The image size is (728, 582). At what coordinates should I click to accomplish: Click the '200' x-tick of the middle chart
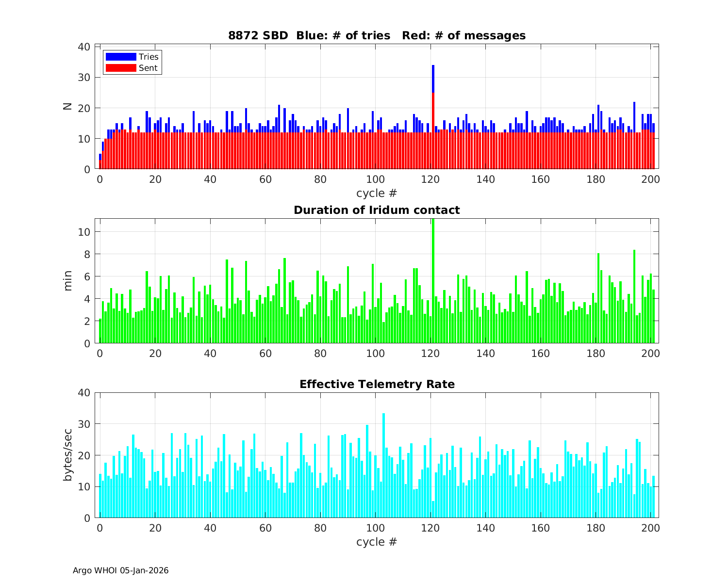[650, 354]
